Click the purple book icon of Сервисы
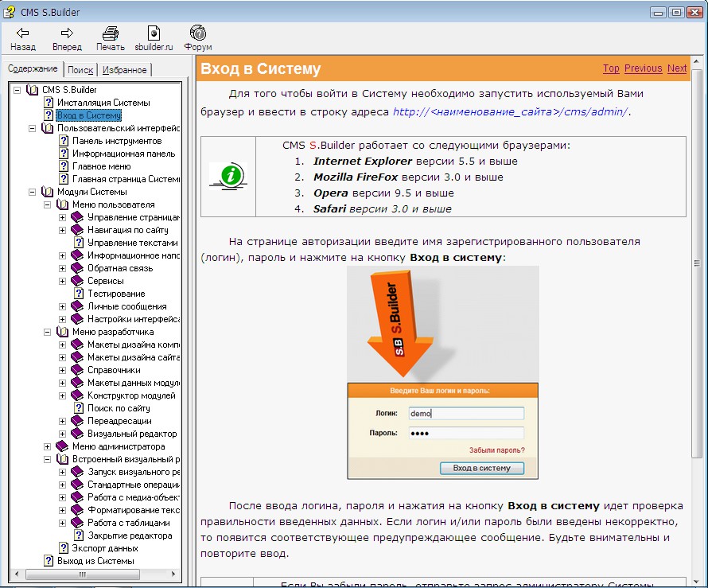The image size is (708, 588). point(77,281)
